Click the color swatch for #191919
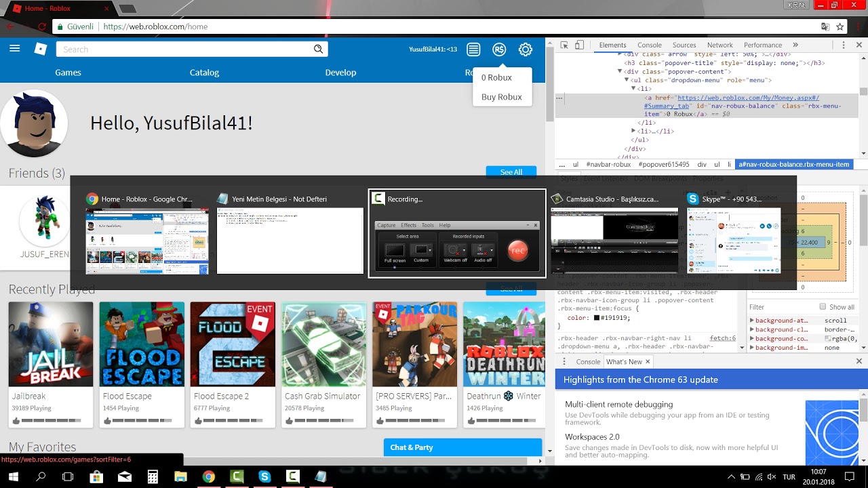868x488 pixels. pyautogui.click(x=596, y=318)
